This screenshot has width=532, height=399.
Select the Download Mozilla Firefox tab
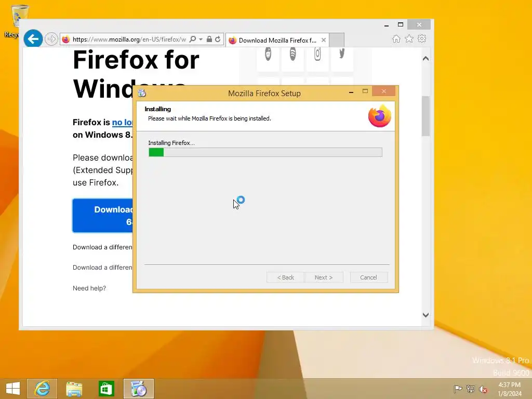[277, 40]
